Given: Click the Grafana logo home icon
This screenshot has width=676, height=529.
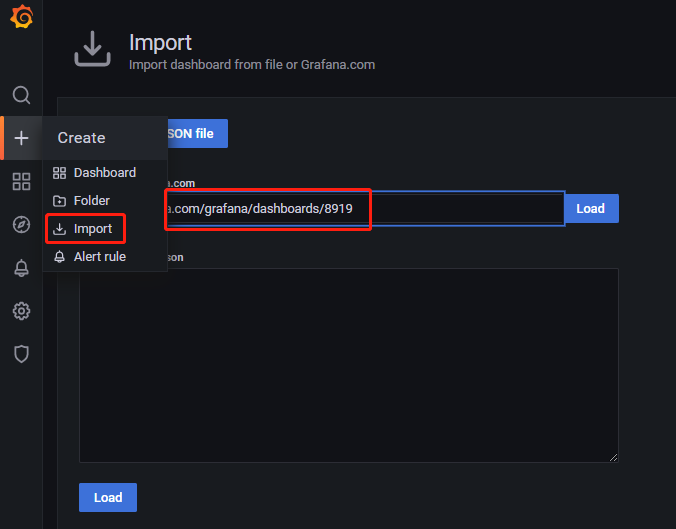Looking at the screenshot, I should tap(22, 17).
